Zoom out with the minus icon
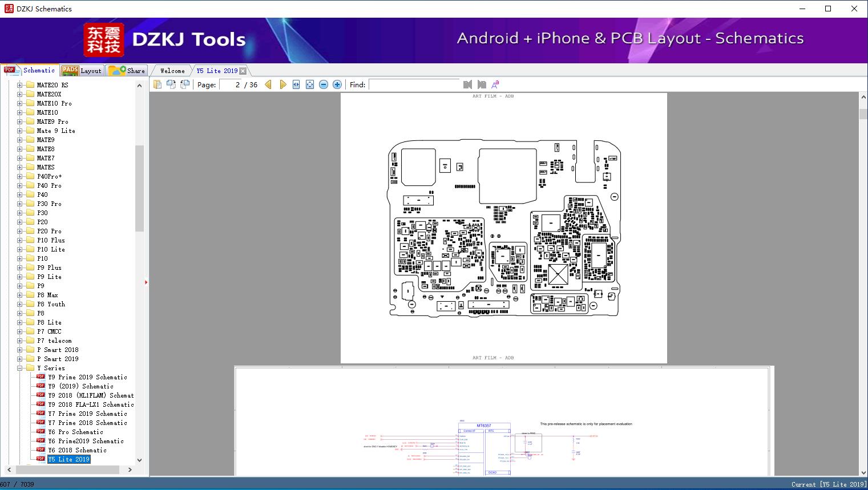This screenshot has height=490, width=868. tap(324, 84)
